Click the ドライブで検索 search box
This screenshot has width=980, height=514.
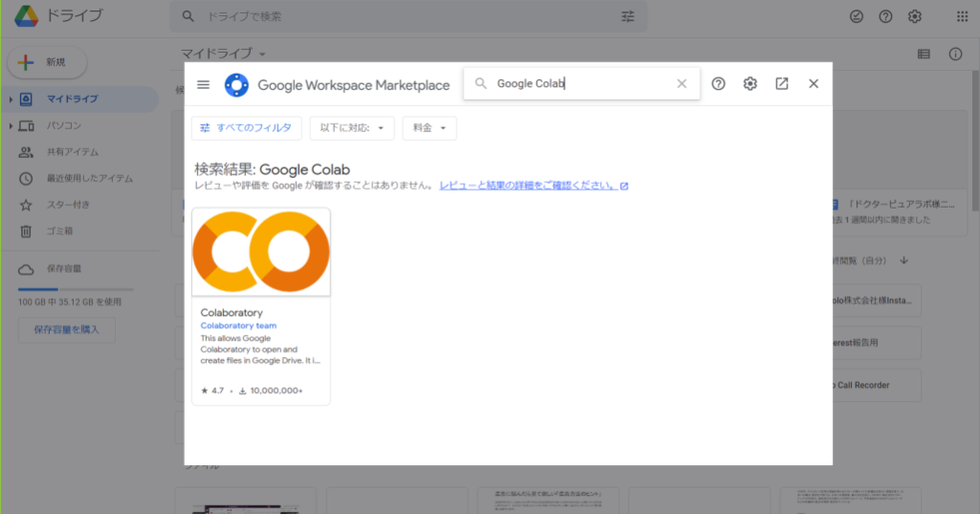click(x=408, y=17)
